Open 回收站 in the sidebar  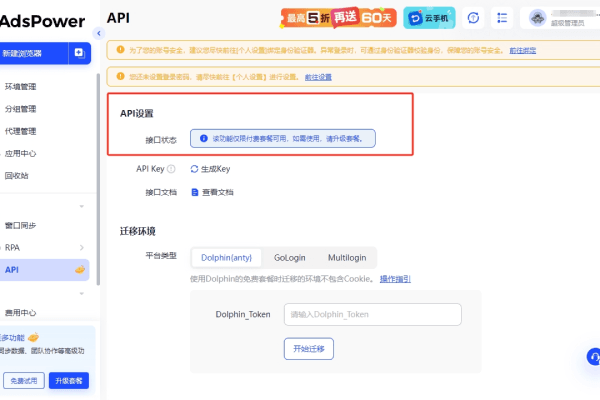click(x=16, y=175)
